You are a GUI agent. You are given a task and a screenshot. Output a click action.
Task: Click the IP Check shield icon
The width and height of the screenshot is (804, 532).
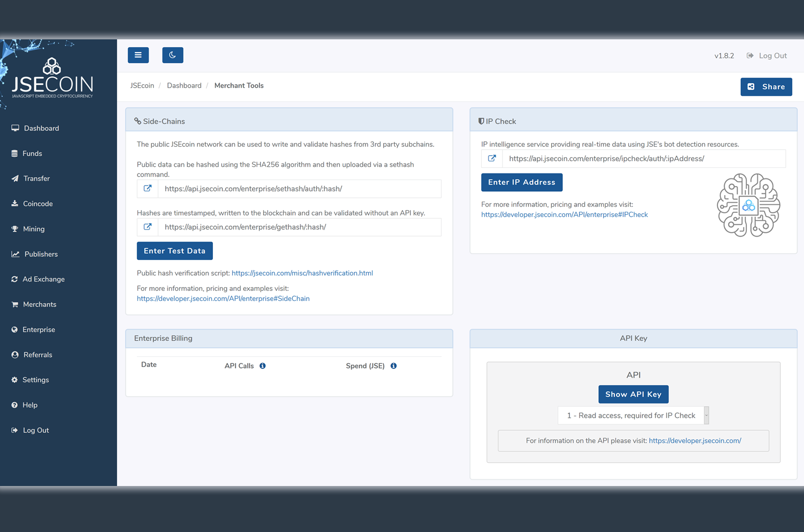[481, 121]
